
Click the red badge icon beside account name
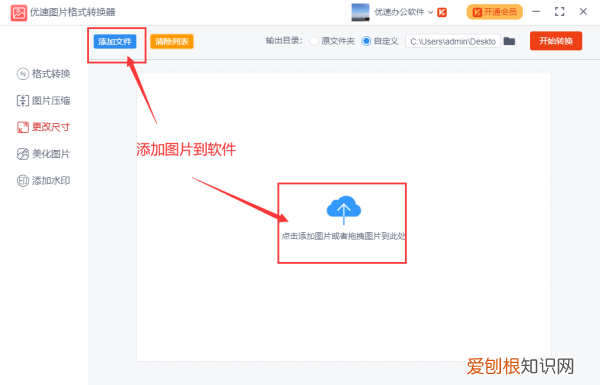point(442,12)
